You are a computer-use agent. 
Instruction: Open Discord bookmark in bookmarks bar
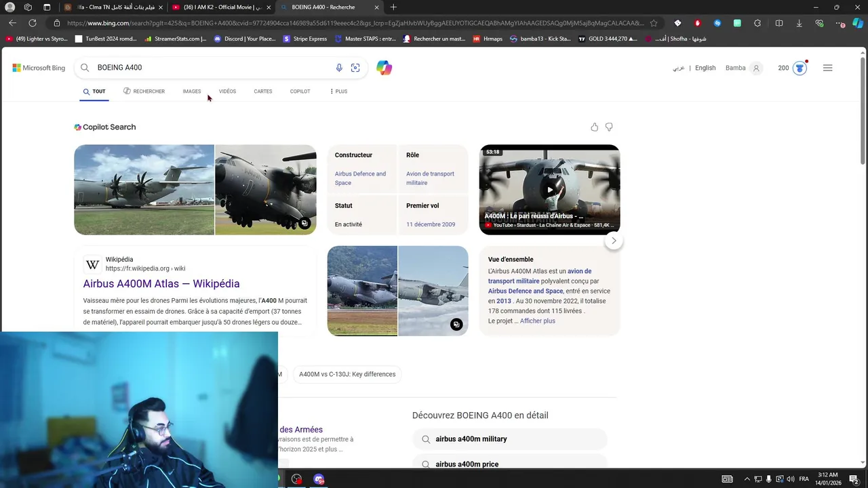pos(244,39)
